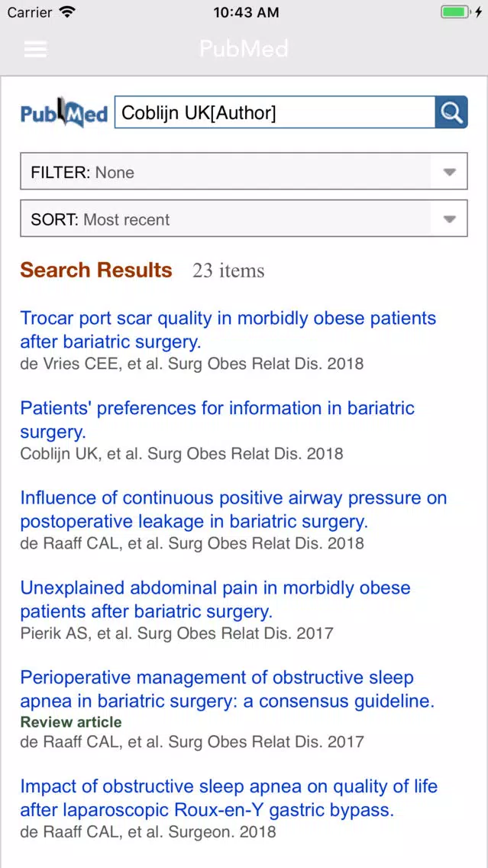Viewport: 488px width, 868px height.
Task: Expand the FILTER dropdown arrow
Action: [x=449, y=172]
